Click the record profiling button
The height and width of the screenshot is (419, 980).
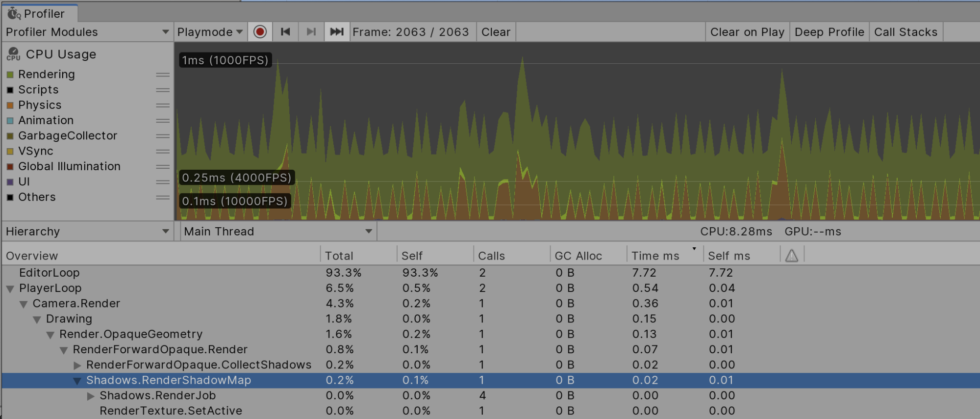pos(260,32)
